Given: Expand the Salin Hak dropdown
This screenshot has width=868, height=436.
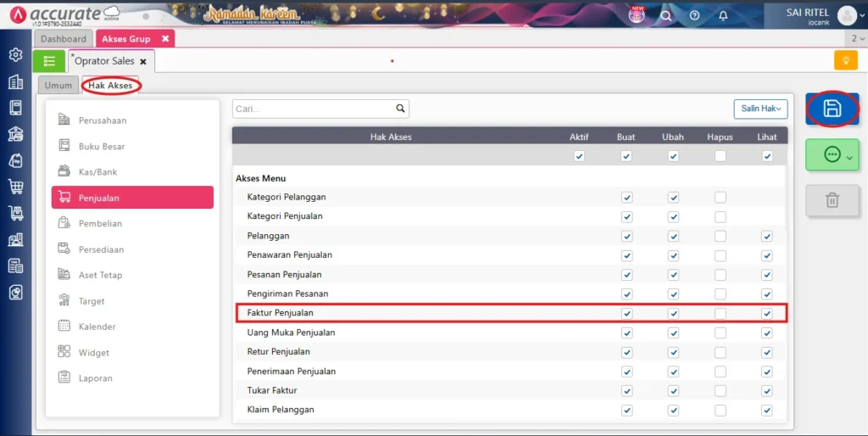Looking at the screenshot, I should 760,109.
